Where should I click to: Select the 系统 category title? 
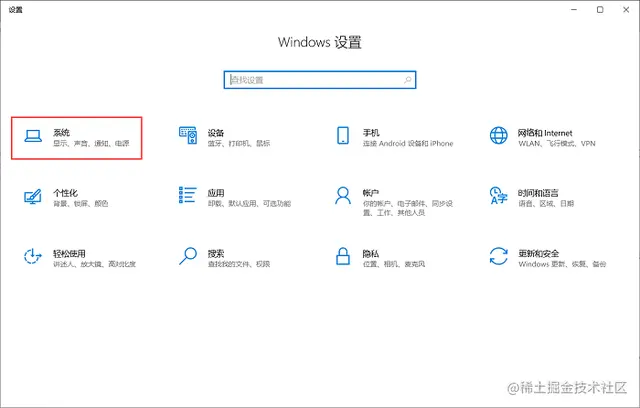tap(61, 133)
